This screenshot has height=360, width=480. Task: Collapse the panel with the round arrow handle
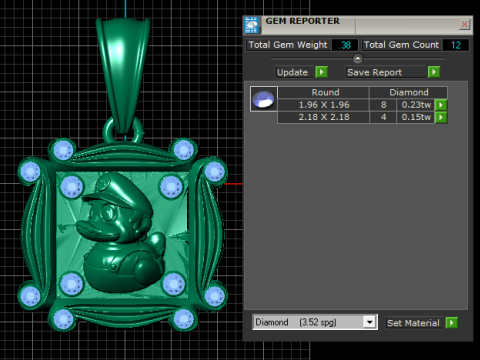coord(358,59)
